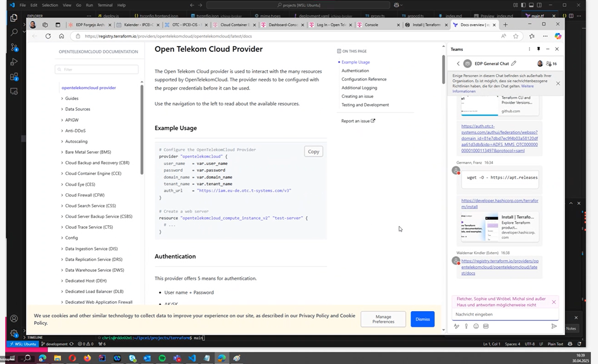Screen dimensions: 598x364
Task: Focus the Nachricht eingeben message box
Action: 505,314
